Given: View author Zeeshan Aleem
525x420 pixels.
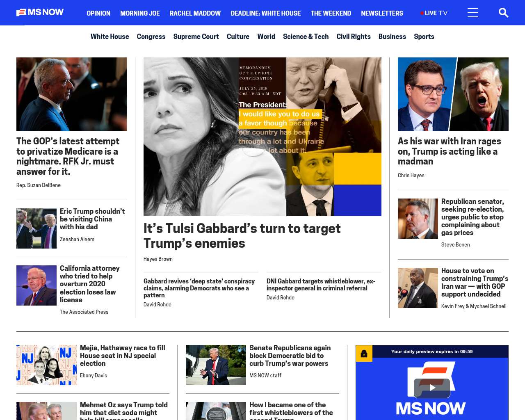Looking at the screenshot, I should [x=77, y=240].
